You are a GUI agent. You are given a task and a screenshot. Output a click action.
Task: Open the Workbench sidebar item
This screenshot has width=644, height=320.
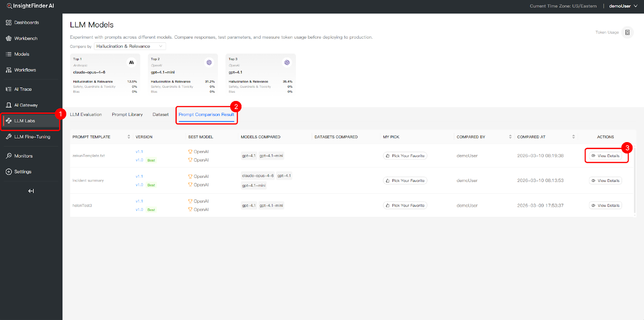26,39
